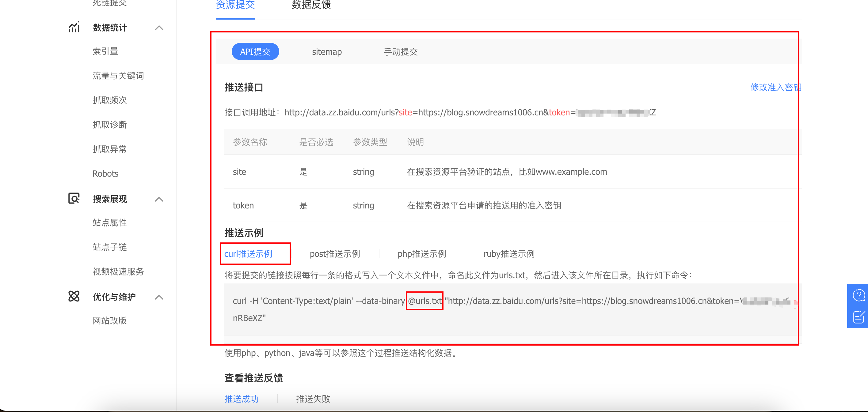Show the ruby推送示例 example
This screenshot has height=412, width=868.
pos(509,254)
